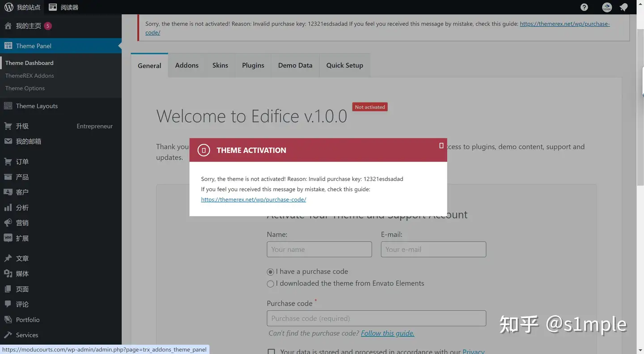Open the user avatar profile menu
Screen dimensions: 644x354
pyautogui.click(x=607, y=7)
